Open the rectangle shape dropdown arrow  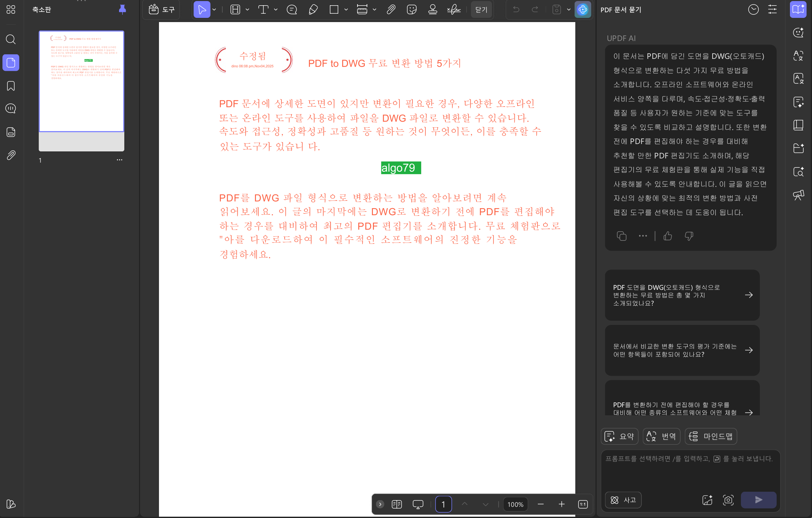tap(346, 9)
